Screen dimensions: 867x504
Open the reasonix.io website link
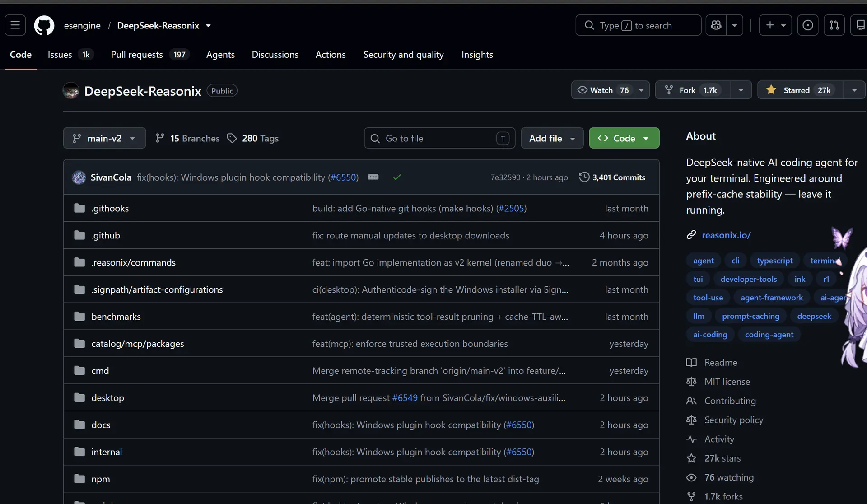[x=726, y=235]
